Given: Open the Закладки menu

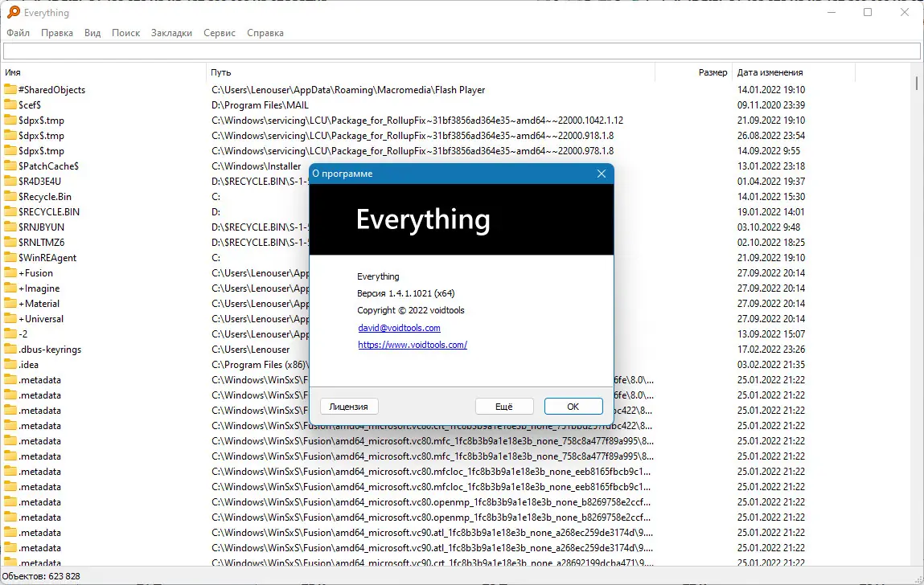Looking at the screenshot, I should (x=171, y=33).
